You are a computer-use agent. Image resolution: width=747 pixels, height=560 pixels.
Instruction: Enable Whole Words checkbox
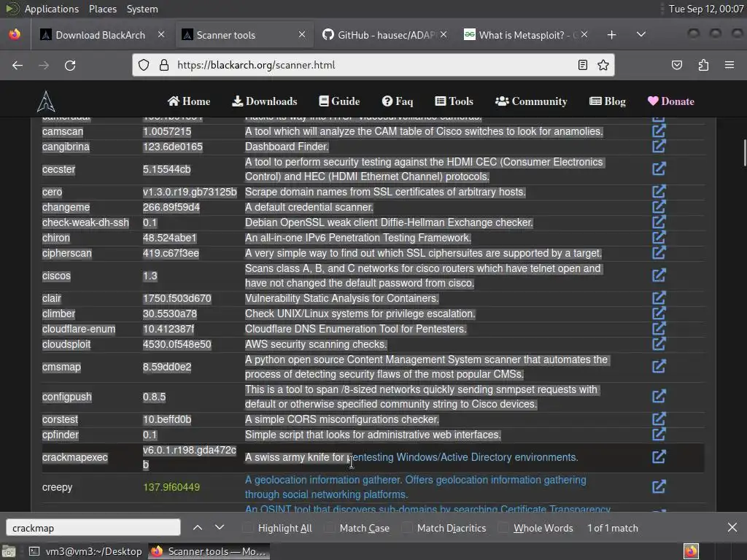(x=503, y=528)
